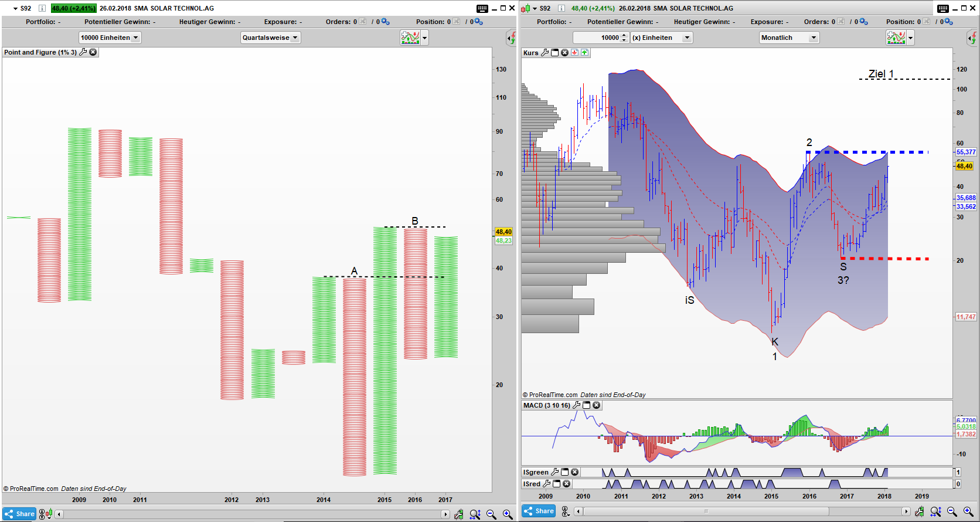The image size is (980, 522).
Task: Open the Monatlich timeframe dropdown
Action: click(788, 38)
